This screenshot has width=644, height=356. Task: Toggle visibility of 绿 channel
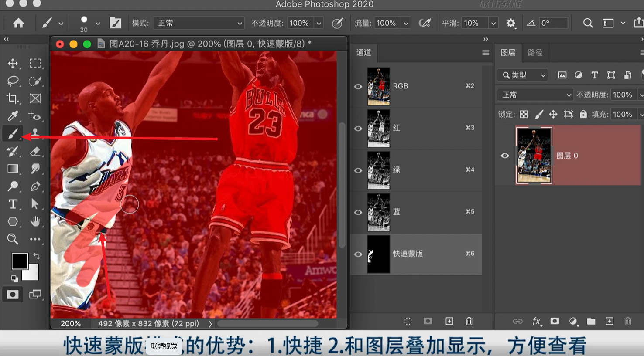pos(358,170)
